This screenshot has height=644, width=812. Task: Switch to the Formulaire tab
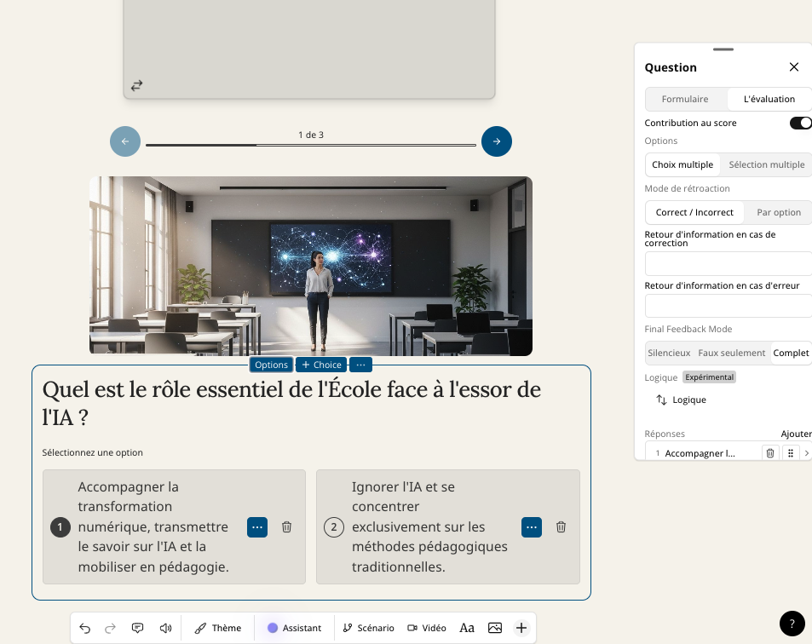click(x=685, y=99)
